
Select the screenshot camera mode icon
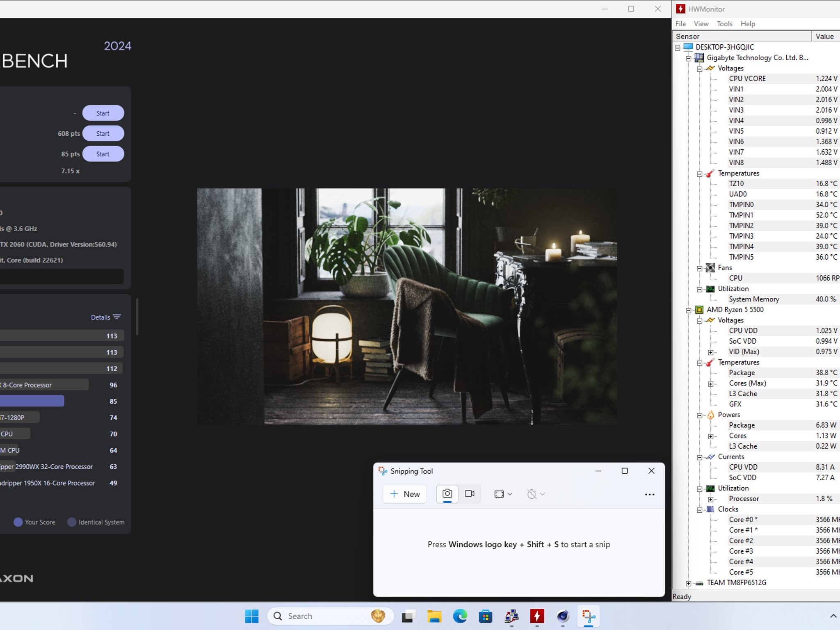click(x=447, y=494)
